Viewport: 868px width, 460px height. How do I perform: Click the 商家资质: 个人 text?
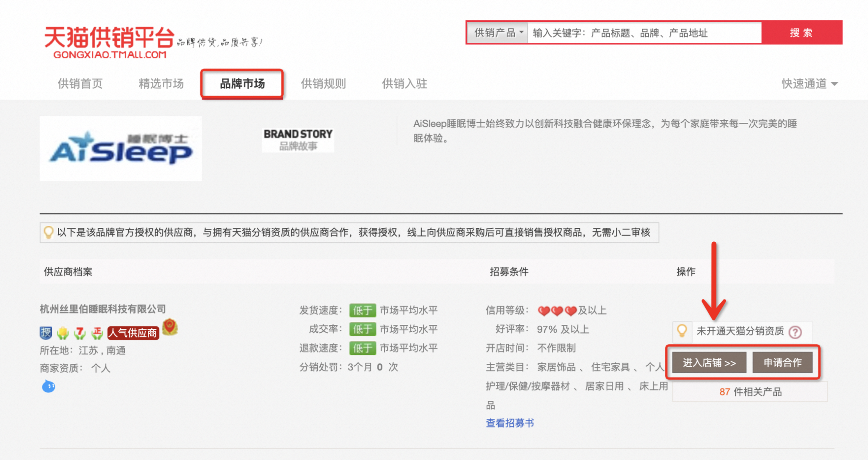coord(75,368)
